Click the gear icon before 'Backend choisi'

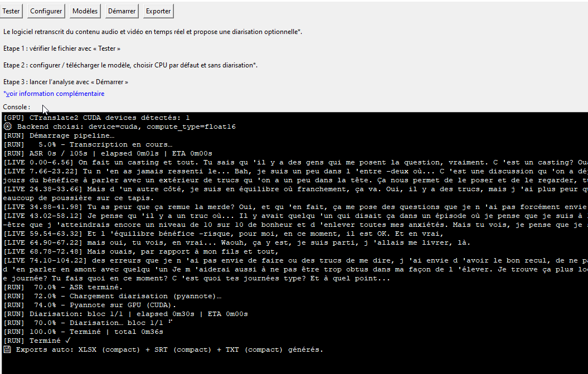[7, 127]
